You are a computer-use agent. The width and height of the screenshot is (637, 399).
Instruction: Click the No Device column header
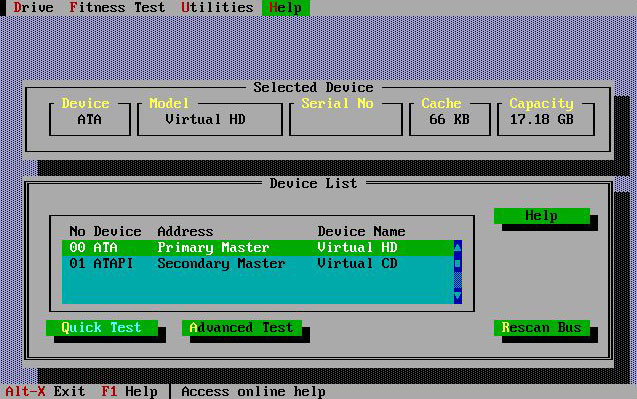click(x=105, y=231)
